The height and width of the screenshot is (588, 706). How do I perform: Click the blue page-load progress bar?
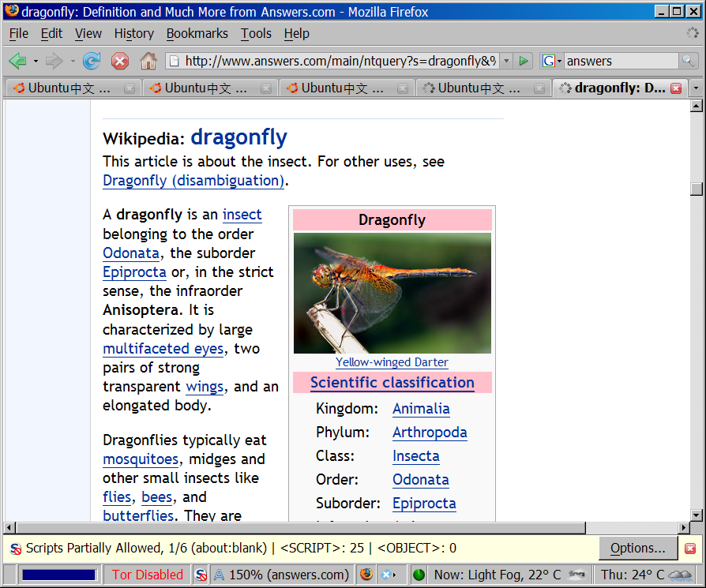[x=59, y=575]
